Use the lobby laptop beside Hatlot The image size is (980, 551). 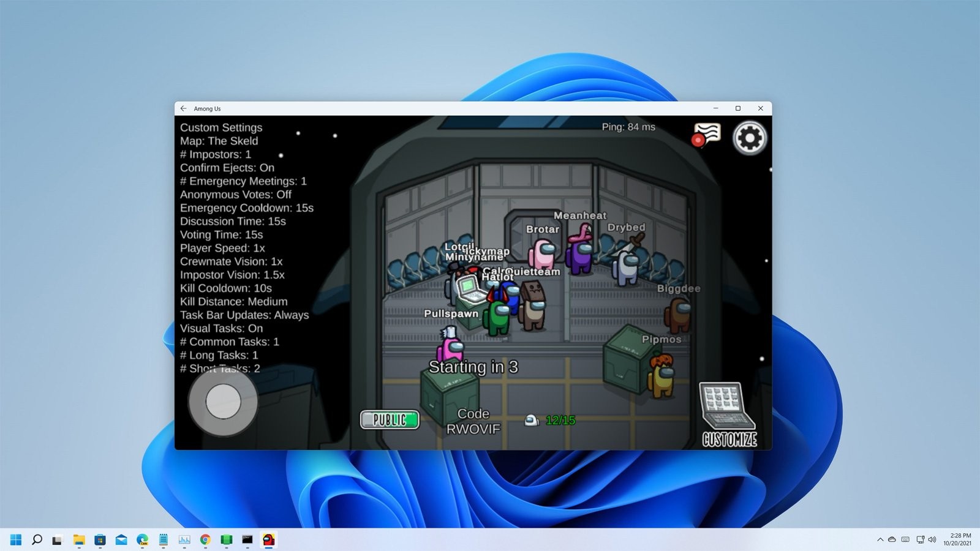pos(470,290)
